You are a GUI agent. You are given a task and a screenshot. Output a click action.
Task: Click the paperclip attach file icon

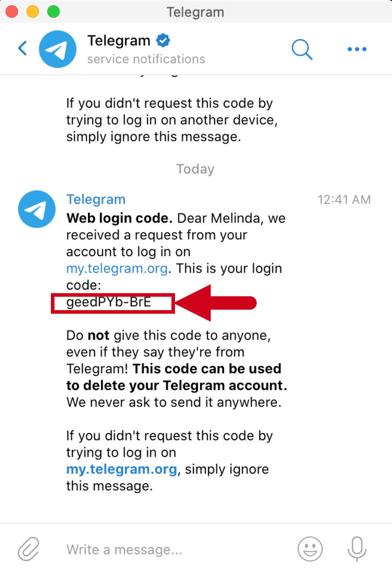(x=29, y=549)
